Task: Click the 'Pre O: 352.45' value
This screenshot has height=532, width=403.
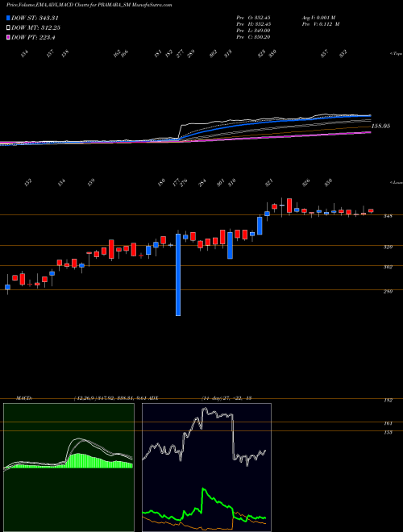Action: (253, 18)
